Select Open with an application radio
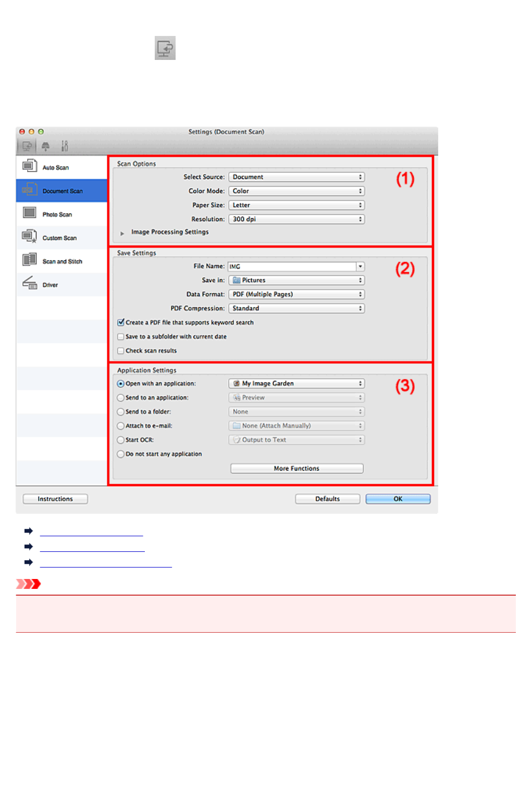532x789 pixels. tap(121, 384)
